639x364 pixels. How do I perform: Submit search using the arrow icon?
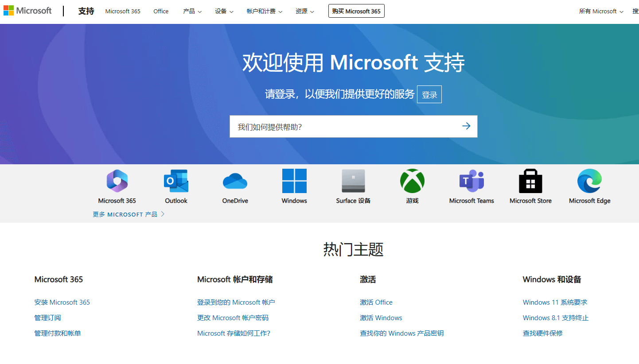point(466,126)
